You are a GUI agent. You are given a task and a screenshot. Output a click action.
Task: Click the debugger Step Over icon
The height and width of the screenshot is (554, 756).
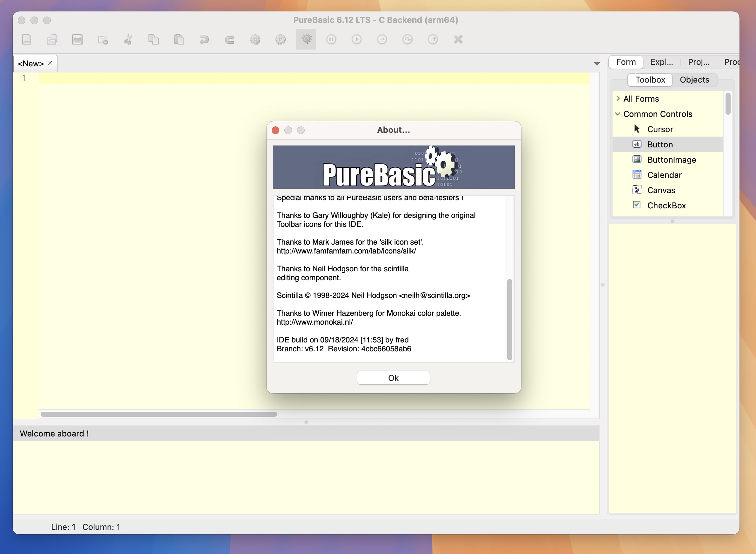(407, 40)
